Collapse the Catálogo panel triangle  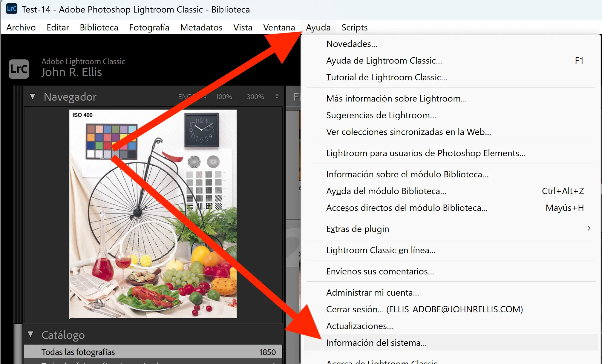click(x=30, y=334)
